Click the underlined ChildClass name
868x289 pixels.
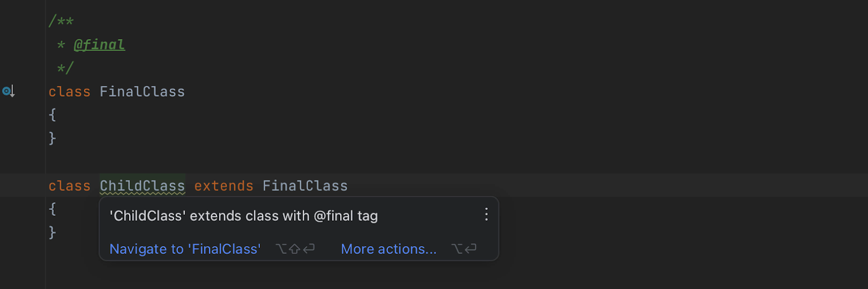[142, 186]
